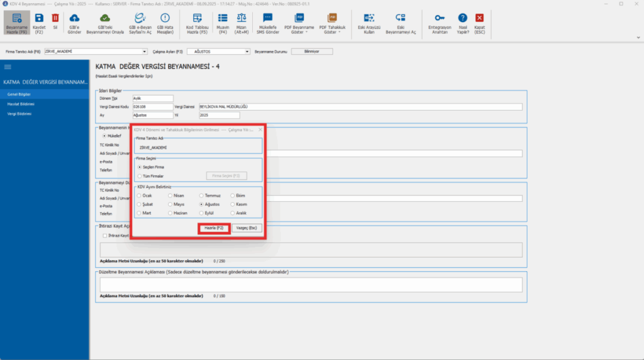
Task: Select the Tüm Firmalar radio button
Action: (140, 176)
